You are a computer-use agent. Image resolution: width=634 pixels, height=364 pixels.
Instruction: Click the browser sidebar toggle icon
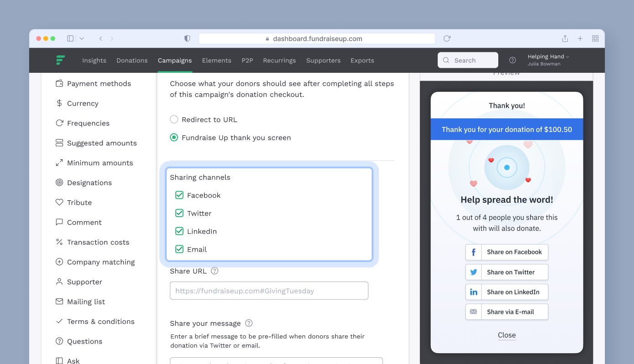tap(70, 39)
